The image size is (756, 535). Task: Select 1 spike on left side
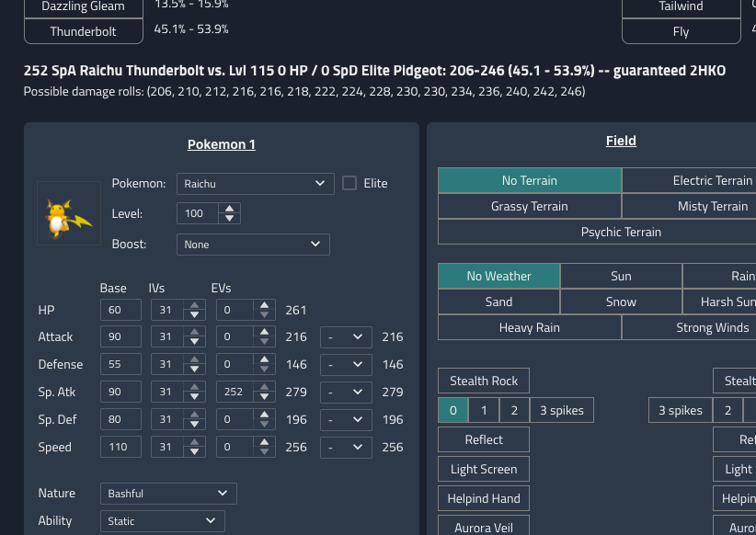pos(484,410)
